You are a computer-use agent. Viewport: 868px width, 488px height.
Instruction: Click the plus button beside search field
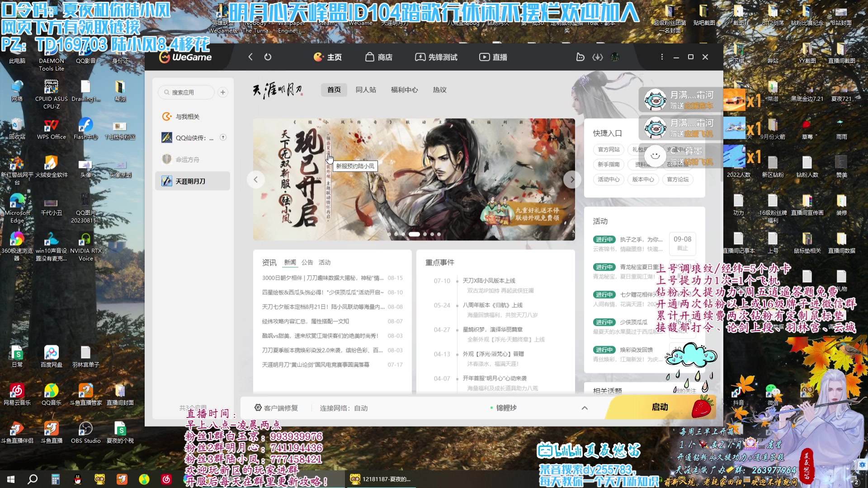click(x=222, y=92)
